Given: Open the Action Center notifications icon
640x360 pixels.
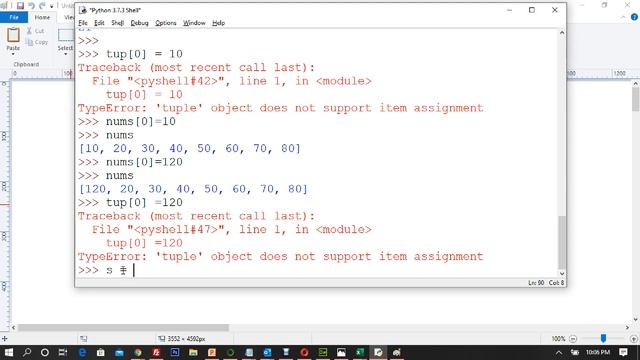Looking at the screenshot, I should 623,352.
